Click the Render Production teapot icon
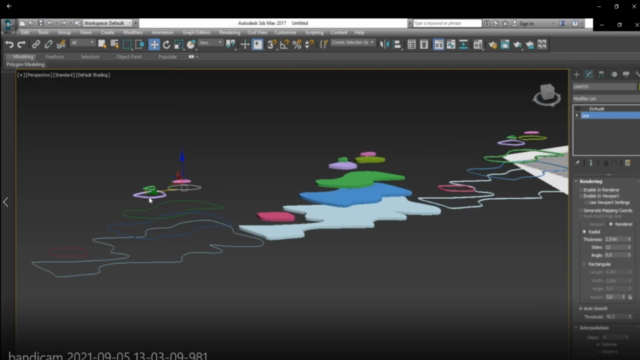This screenshot has height=360, width=640. tap(518, 44)
